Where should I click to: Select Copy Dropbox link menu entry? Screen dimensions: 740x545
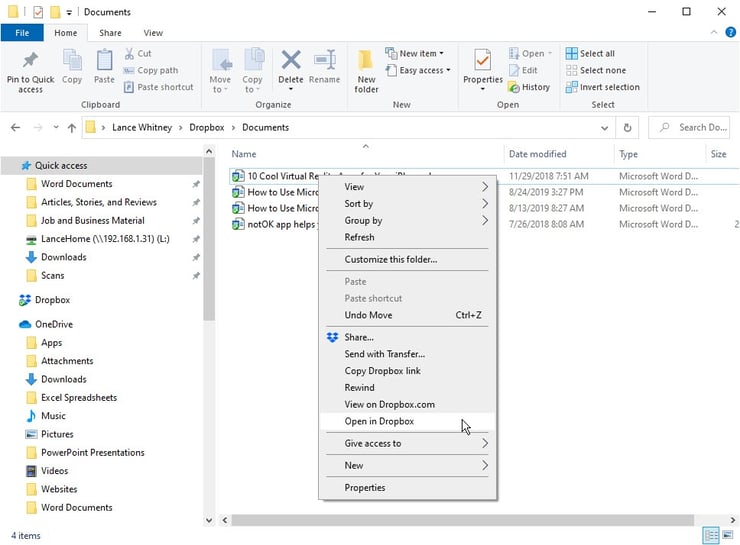click(x=382, y=371)
